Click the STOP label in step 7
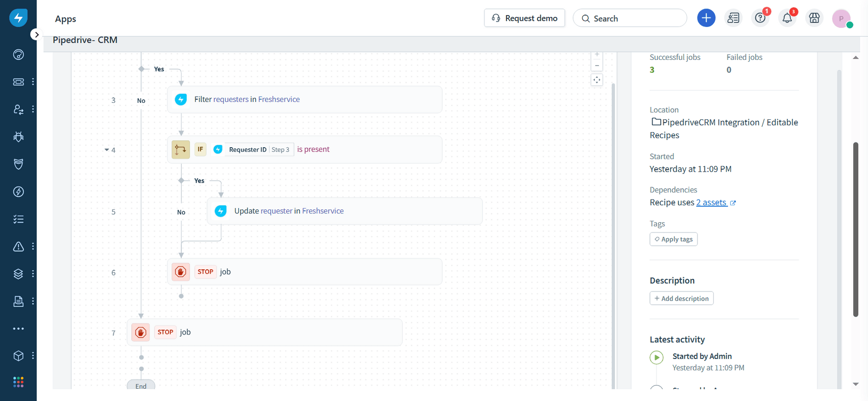The image size is (868, 401). 165,332
